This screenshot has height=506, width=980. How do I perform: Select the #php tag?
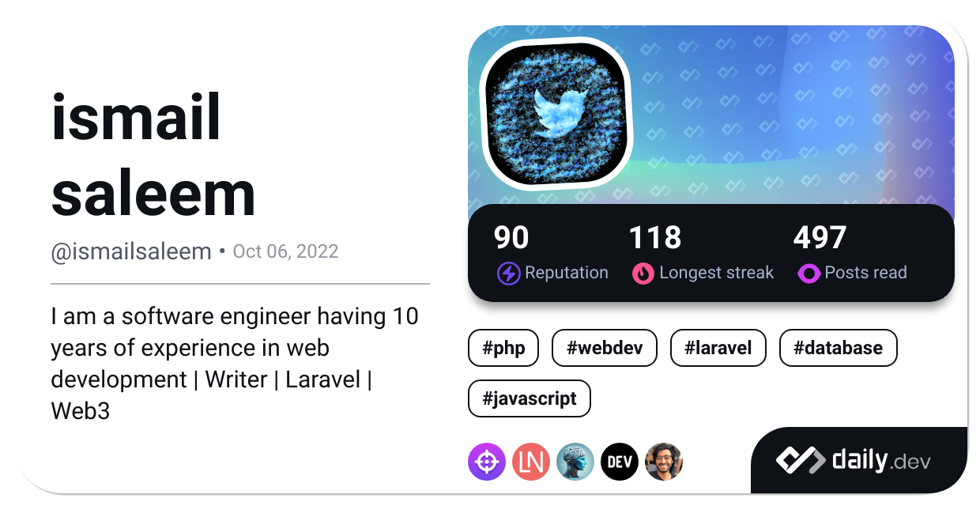coord(503,348)
